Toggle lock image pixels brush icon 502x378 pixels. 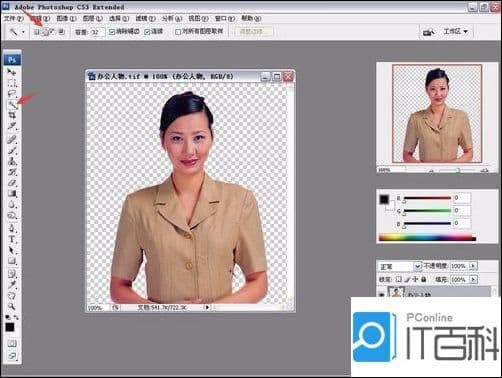407,279
